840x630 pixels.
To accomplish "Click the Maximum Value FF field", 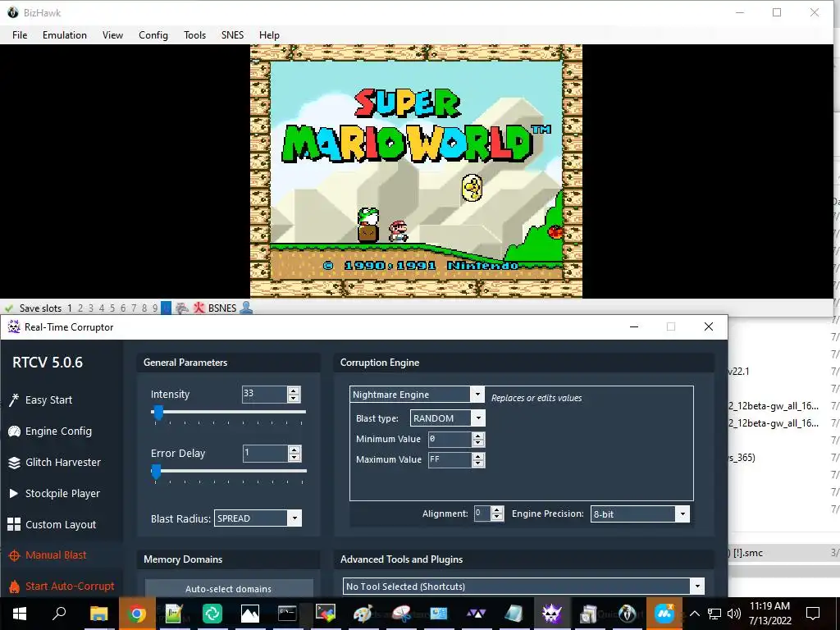I will 450,459.
